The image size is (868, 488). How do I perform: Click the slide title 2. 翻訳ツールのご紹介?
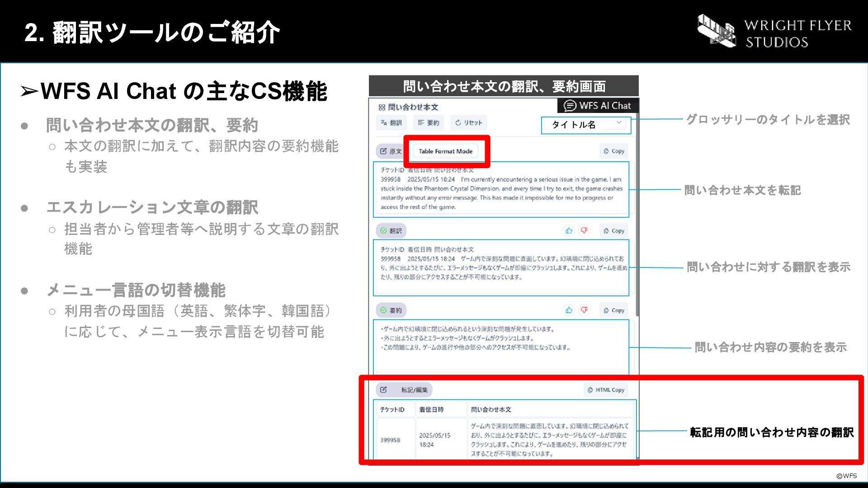point(152,33)
